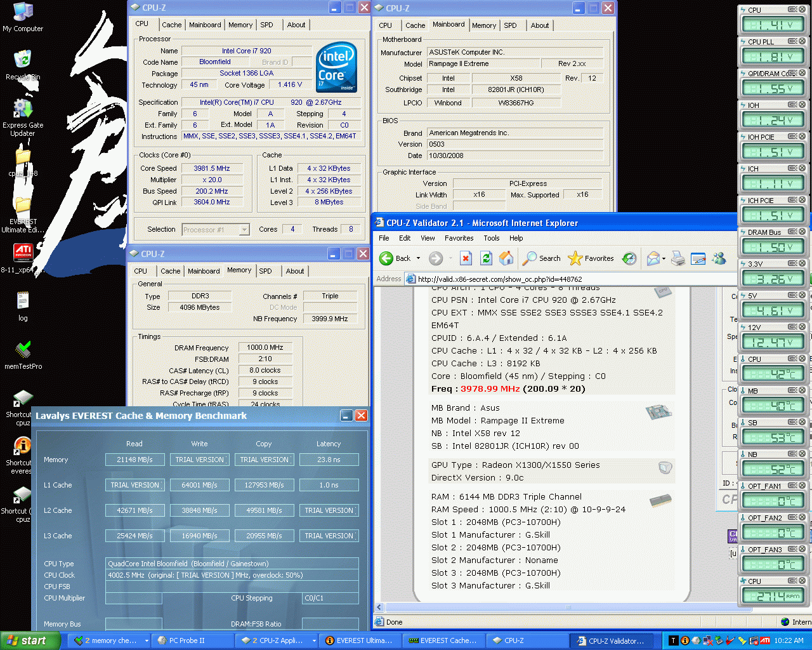Click the IE left scroll arrow

pyautogui.click(x=379, y=607)
